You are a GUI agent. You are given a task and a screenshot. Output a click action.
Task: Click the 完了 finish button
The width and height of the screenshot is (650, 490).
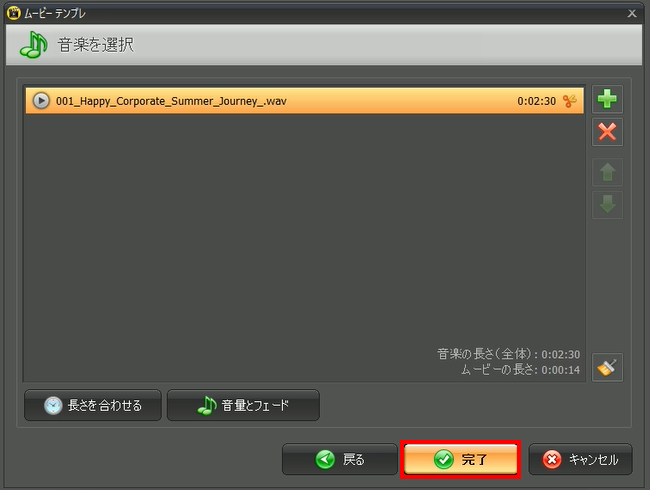[461, 459]
